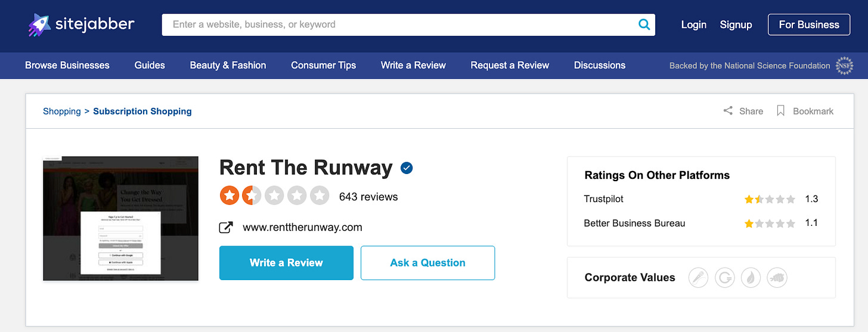
Task: Click the blue Write a Review button
Action: pos(286,263)
